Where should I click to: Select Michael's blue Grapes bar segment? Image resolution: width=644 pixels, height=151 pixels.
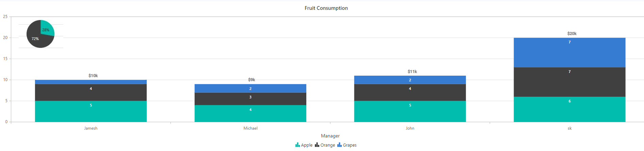coord(250,88)
